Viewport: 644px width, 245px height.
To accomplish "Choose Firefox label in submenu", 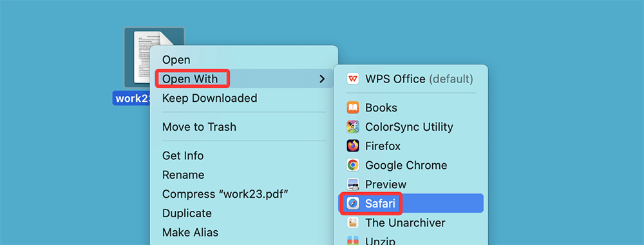I will click(383, 146).
